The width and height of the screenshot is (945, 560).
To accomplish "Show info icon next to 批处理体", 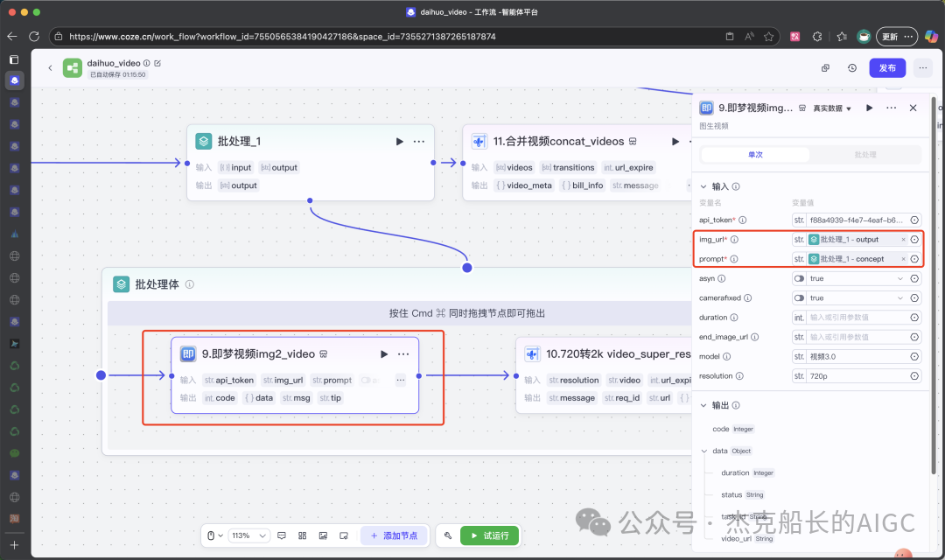I will 189,284.
